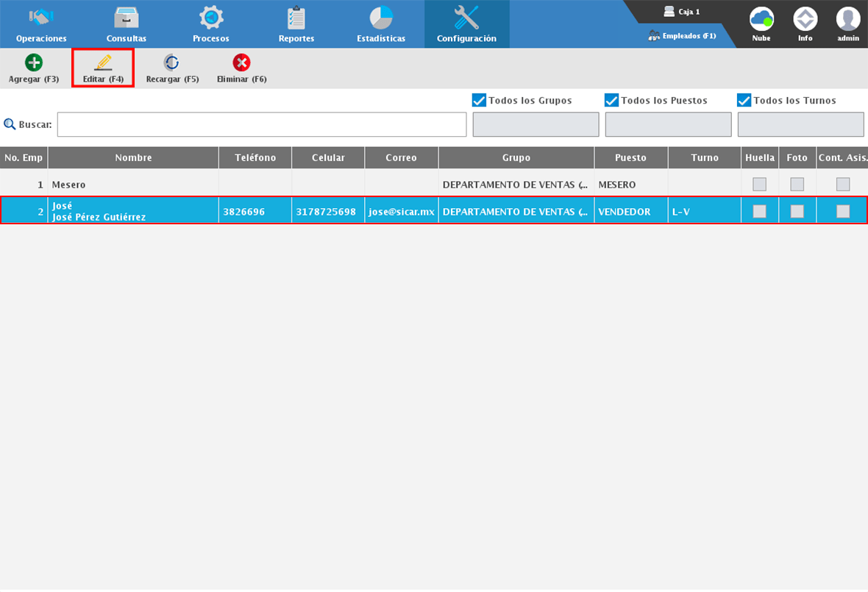The width and height of the screenshot is (868, 592).
Task: Click the Eliminar (F6) red X icon
Action: coord(241,63)
